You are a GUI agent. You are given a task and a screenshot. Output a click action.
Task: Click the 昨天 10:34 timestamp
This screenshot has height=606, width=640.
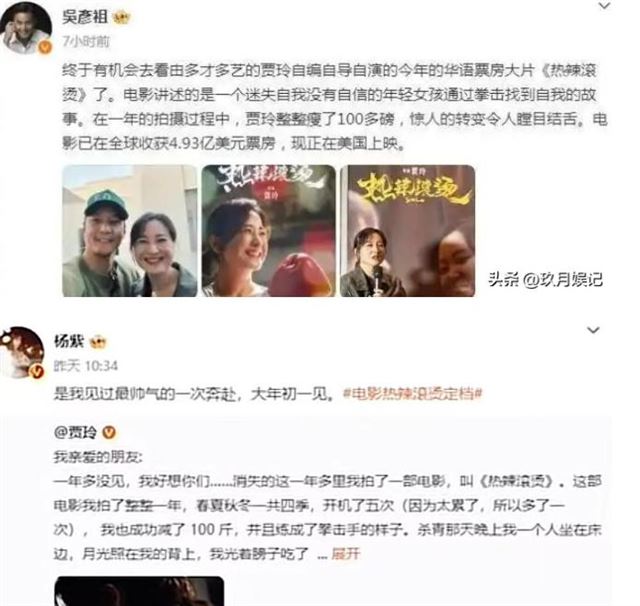(x=86, y=366)
